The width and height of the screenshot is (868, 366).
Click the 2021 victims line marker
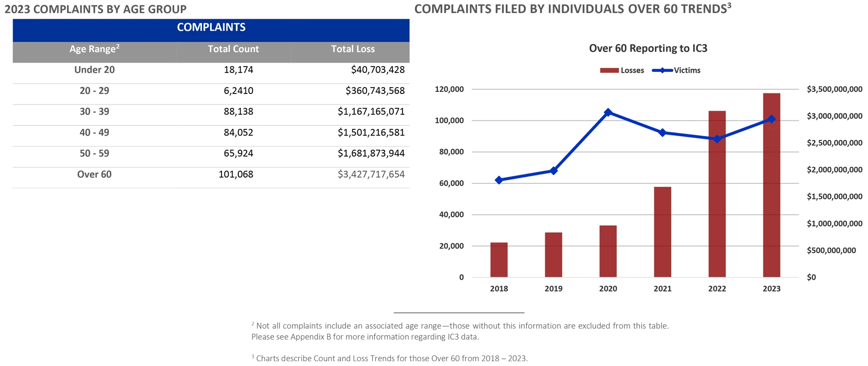point(663,133)
